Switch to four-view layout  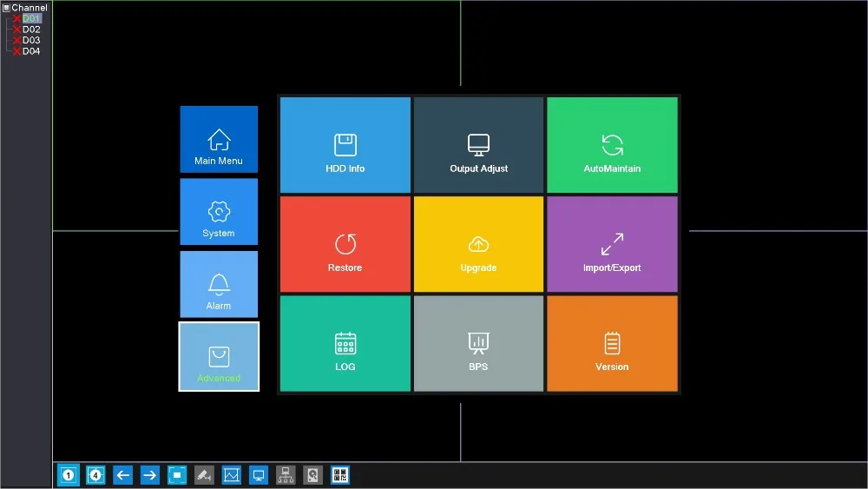(x=95, y=475)
